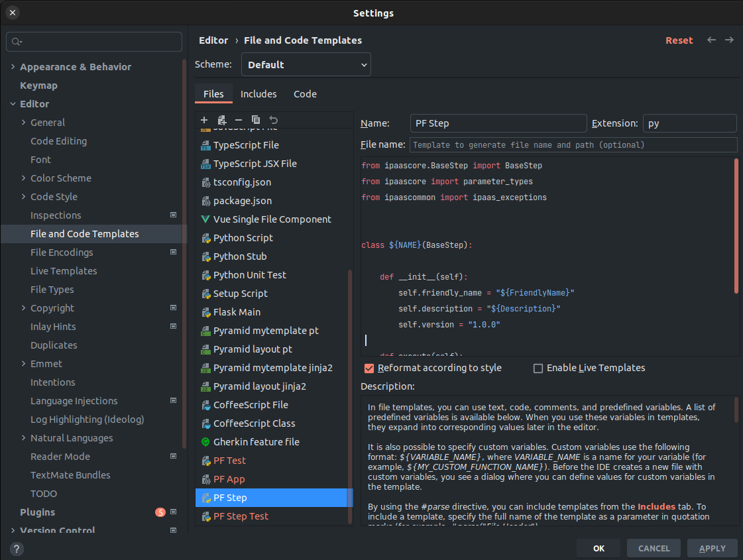The width and height of the screenshot is (743, 560).
Task: Click the Reset link
Action: 679,40
